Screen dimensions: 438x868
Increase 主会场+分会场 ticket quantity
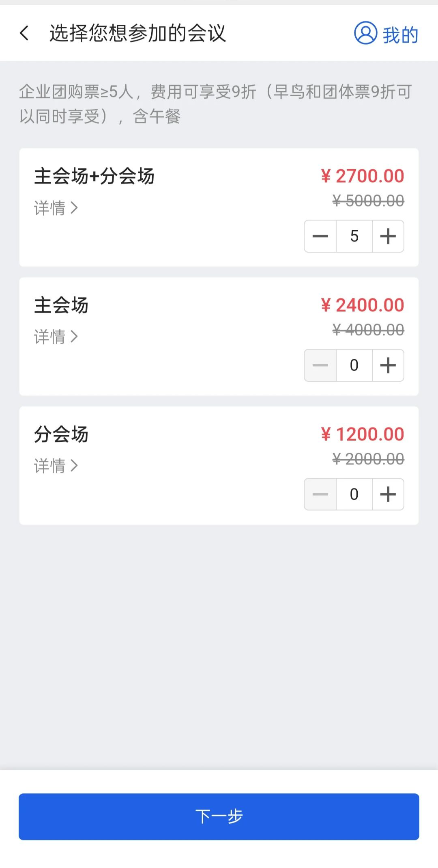click(388, 236)
